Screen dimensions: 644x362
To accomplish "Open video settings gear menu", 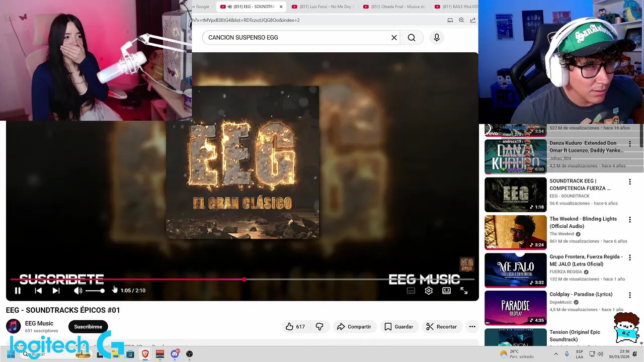I will (x=429, y=291).
